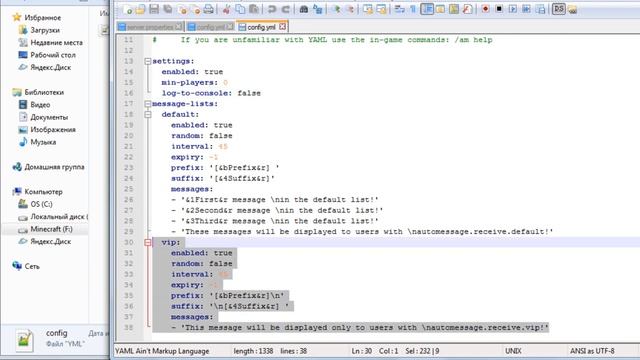Collapse the default fold at line 18

(148, 115)
